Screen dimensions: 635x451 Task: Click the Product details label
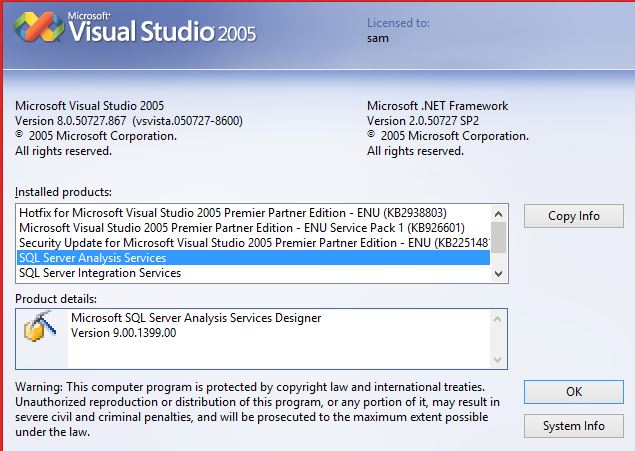tap(56, 299)
